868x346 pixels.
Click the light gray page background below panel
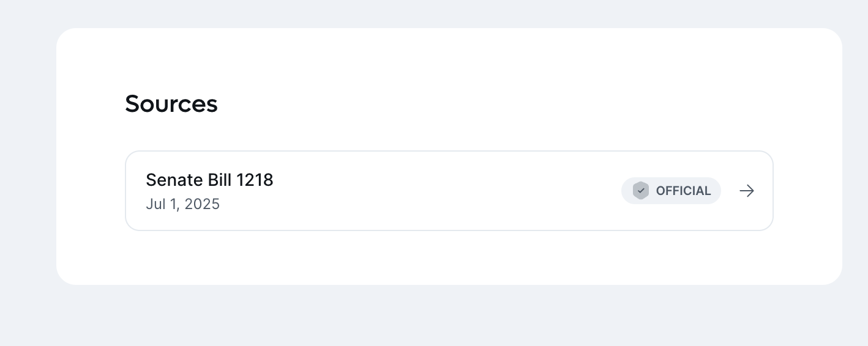pos(434,315)
